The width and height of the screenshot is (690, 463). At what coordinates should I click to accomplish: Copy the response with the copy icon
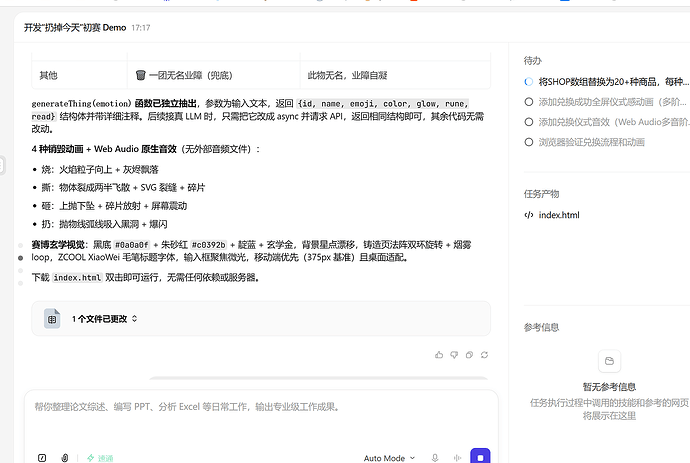click(469, 355)
